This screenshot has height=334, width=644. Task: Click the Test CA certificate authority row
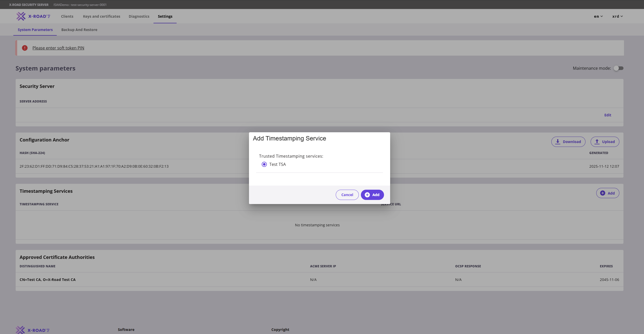pyautogui.click(x=319, y=280)
